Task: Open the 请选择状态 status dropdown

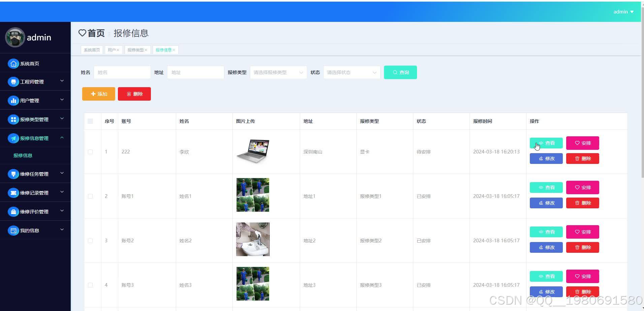Action: coord(351,72)
